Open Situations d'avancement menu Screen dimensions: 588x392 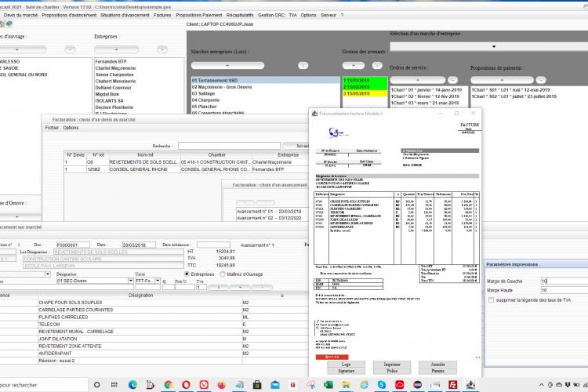[125, 15]
